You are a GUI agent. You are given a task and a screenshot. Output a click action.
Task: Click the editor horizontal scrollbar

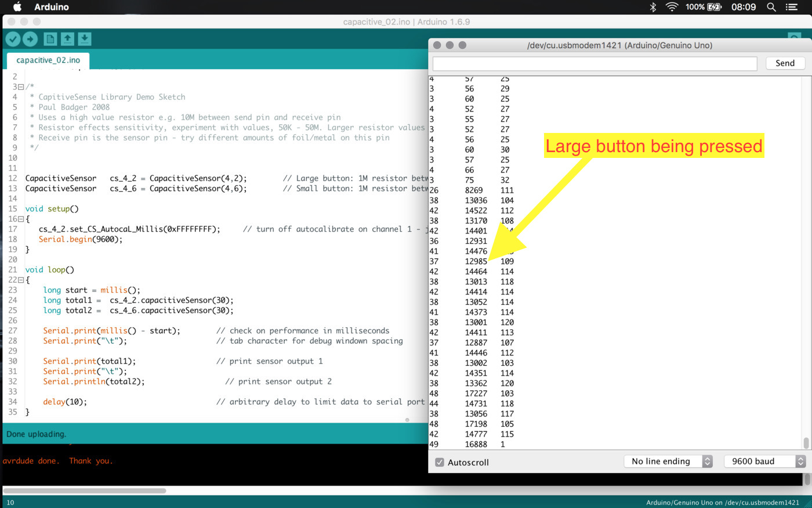[85, 491]
